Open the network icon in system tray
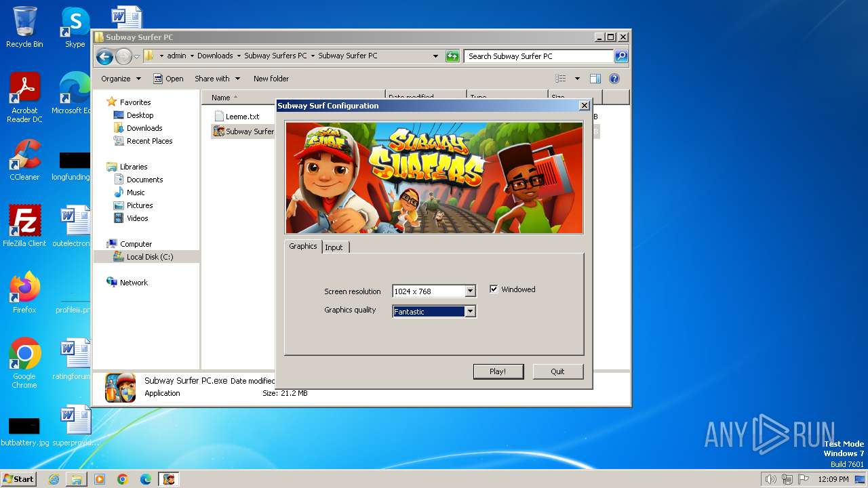Screen dimensions: 868x488 [787, 479]
